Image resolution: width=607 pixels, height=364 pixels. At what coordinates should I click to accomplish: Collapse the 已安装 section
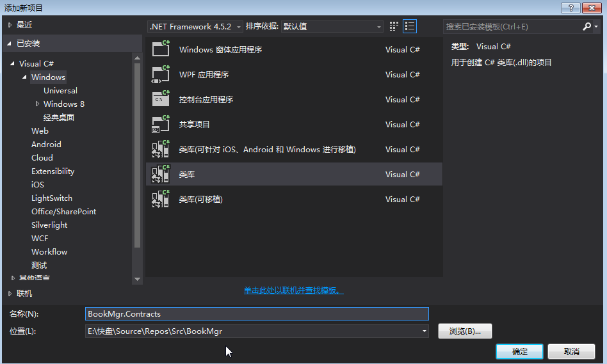coord(10,44)
